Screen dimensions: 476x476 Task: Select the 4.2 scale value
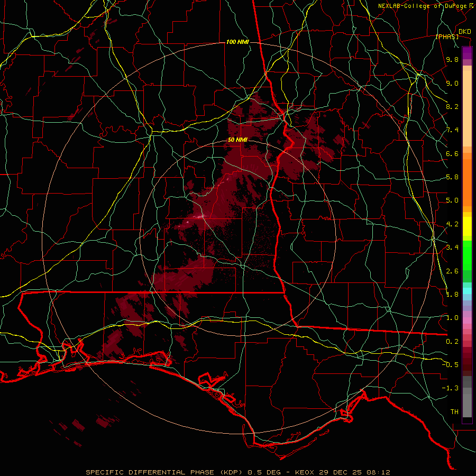click(x=452, y=224)
